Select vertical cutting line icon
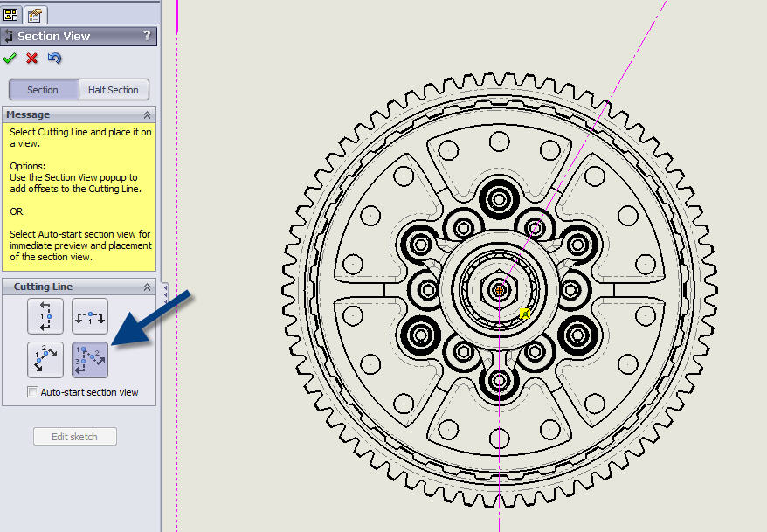This screenshot has width=767, height=532. 45,316
